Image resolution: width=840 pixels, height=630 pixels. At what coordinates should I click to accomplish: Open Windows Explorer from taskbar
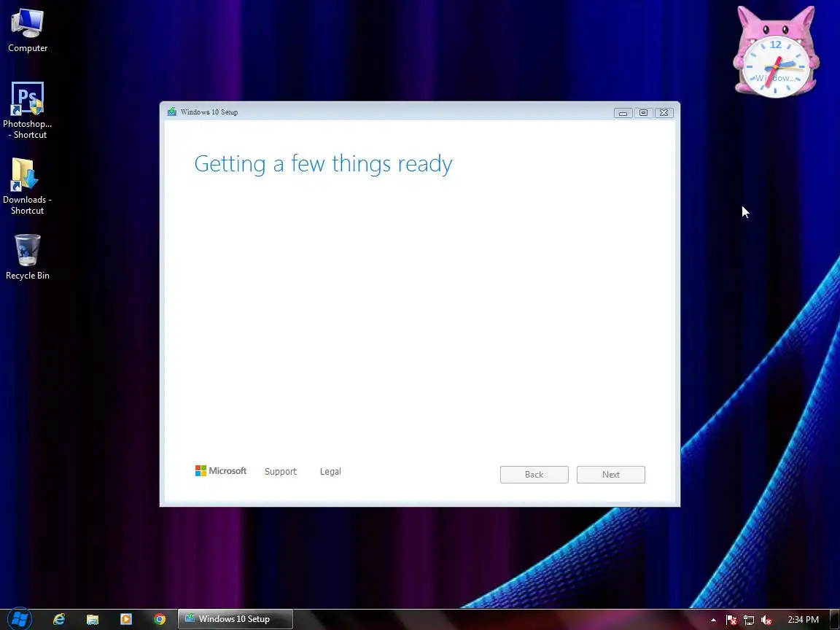pos(93,619)
